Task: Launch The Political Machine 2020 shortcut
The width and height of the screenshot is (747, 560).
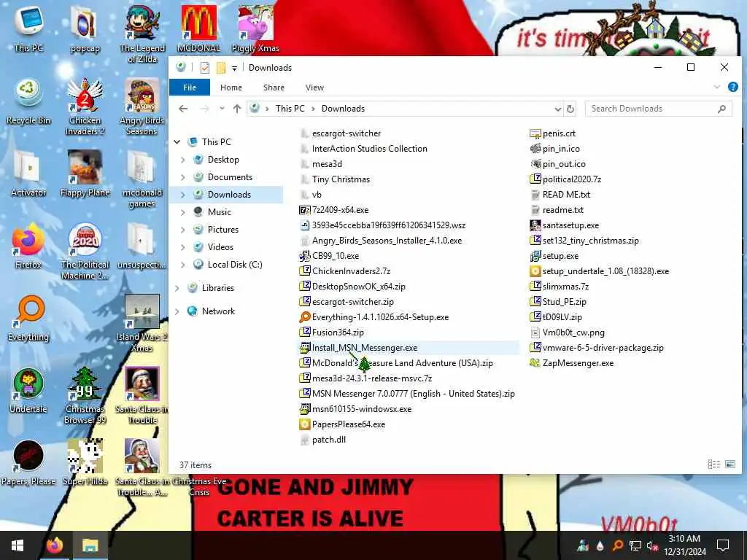Action: (85, 251)
